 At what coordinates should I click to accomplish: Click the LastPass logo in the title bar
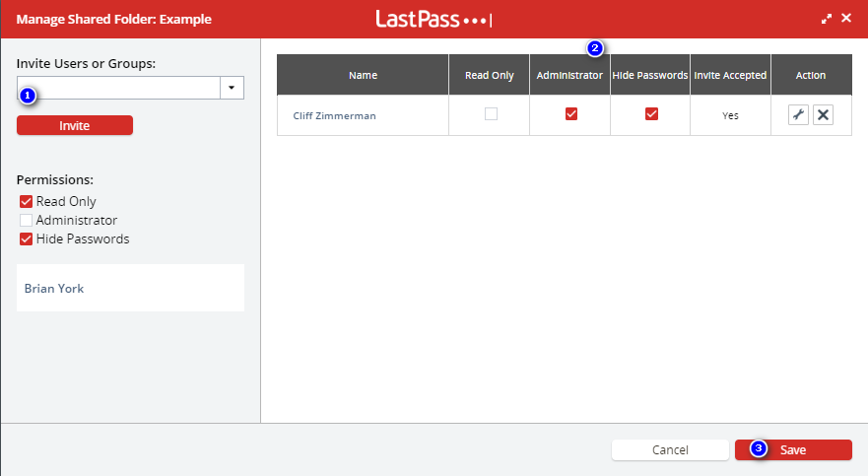(x=434, y=19)
